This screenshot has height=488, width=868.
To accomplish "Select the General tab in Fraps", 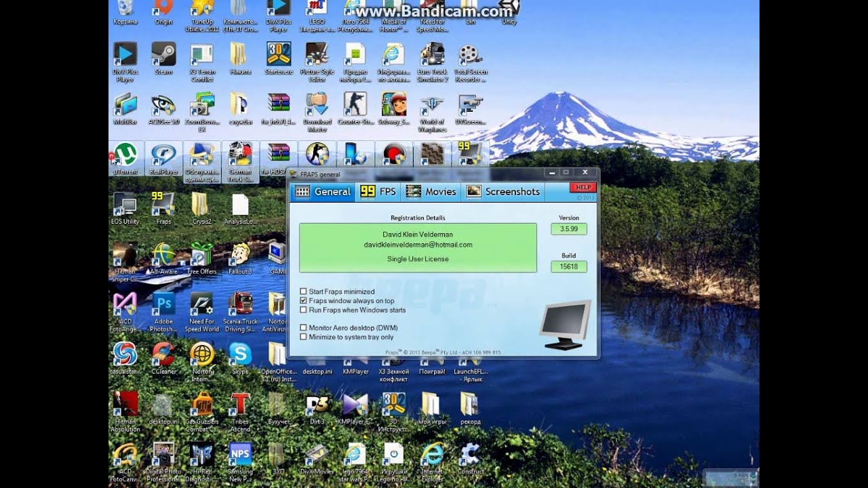I will [323, 192].
